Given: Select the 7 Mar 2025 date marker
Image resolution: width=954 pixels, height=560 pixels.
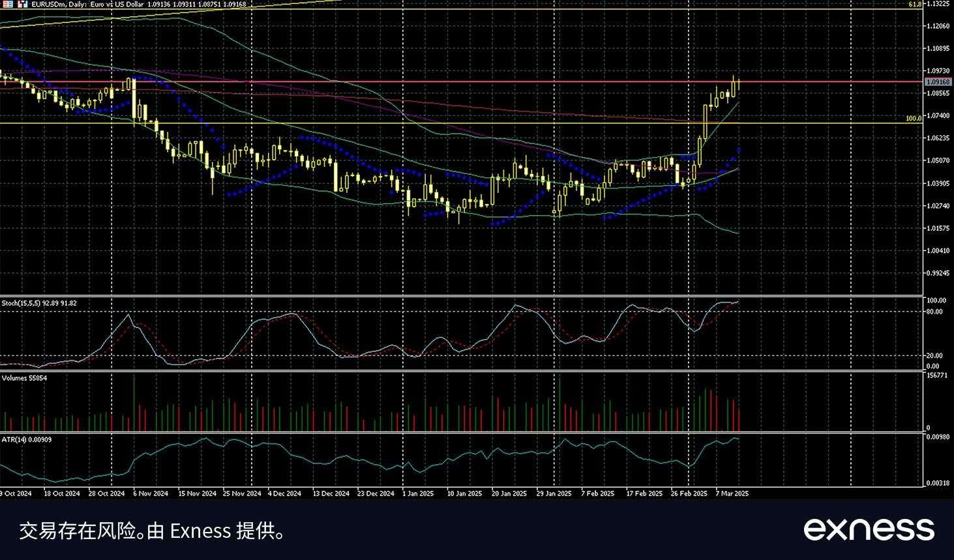Looking at the screenshot, I should [732, 494].
